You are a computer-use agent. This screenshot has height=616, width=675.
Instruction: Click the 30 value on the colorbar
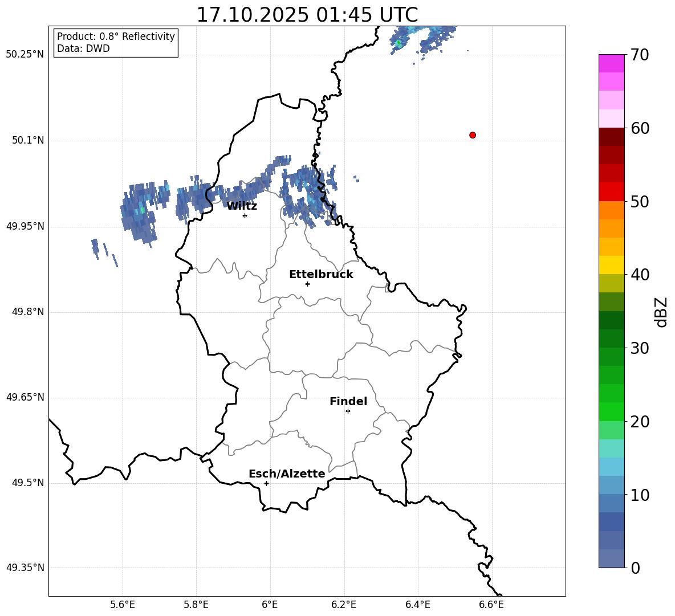coord(640,348)
